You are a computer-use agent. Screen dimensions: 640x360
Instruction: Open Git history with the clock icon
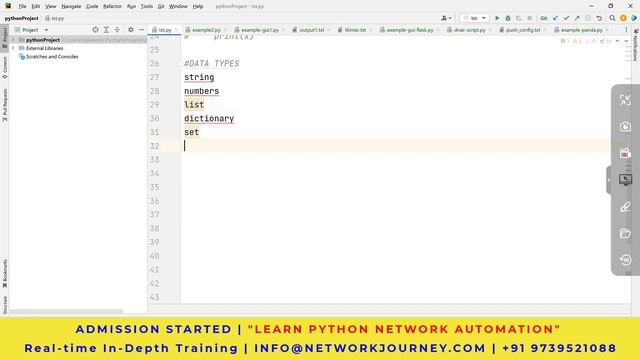(588, 18)
